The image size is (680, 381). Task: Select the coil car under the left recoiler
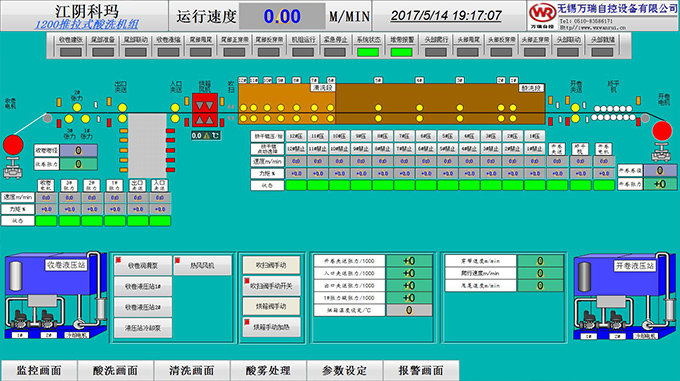(13, 168)
